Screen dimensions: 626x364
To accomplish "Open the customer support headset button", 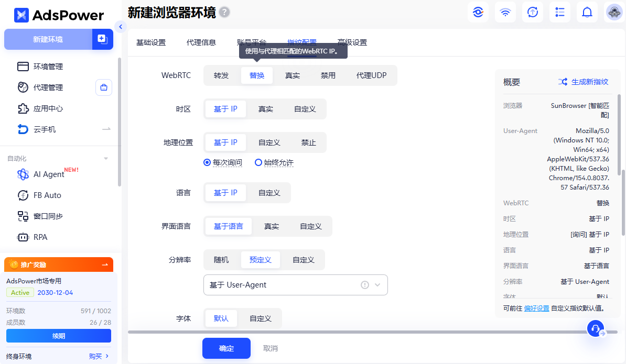I will [x=595, y=328].
